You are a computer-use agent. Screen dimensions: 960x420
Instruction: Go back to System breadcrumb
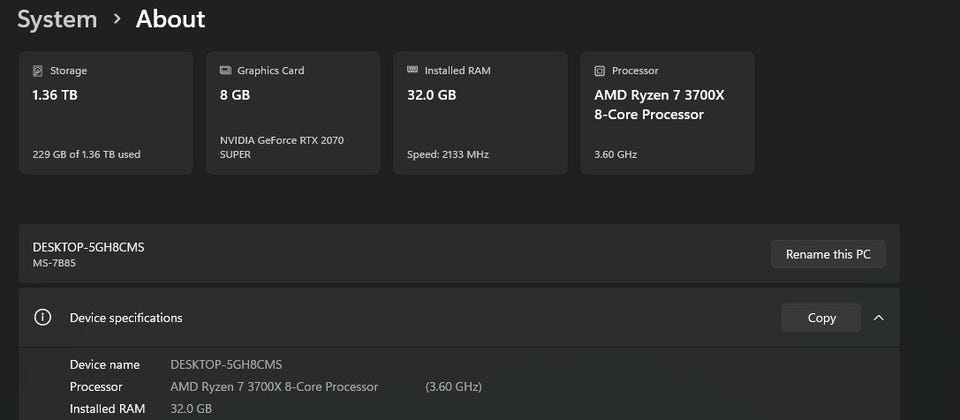click(x=57, y=19)
